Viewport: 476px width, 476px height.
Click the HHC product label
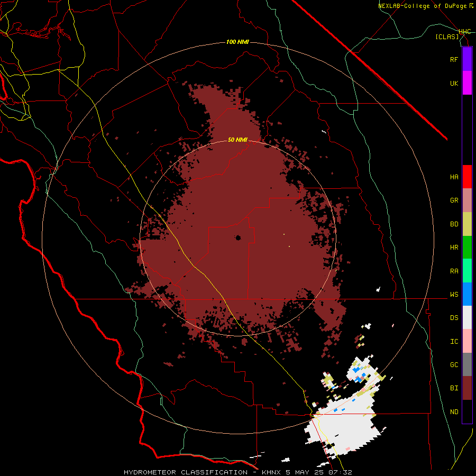pos(464,32)
